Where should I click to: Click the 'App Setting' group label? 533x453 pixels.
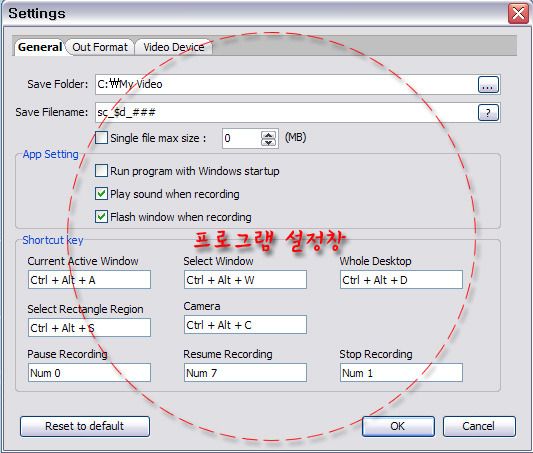[51, 154]
